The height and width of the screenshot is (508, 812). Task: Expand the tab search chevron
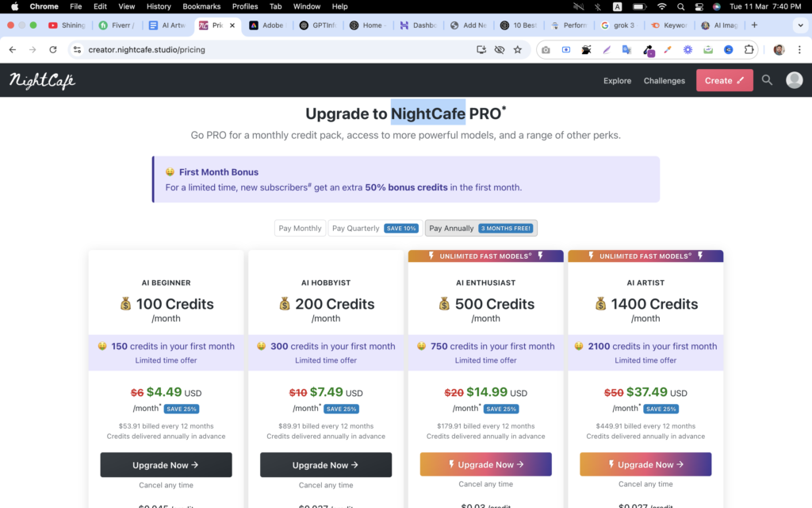800,25
